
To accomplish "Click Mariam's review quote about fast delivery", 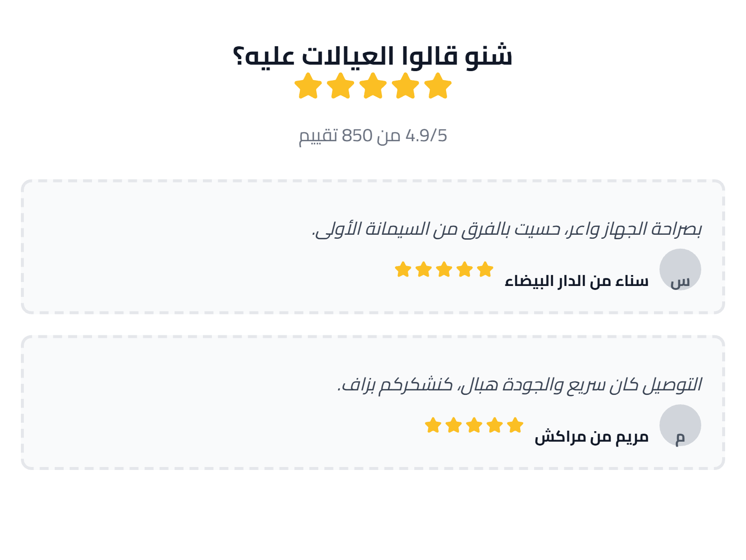I will [519, 385].
